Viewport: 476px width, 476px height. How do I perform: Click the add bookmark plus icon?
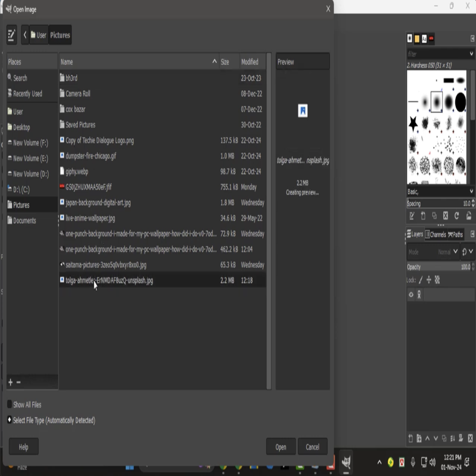click(10, 382)
